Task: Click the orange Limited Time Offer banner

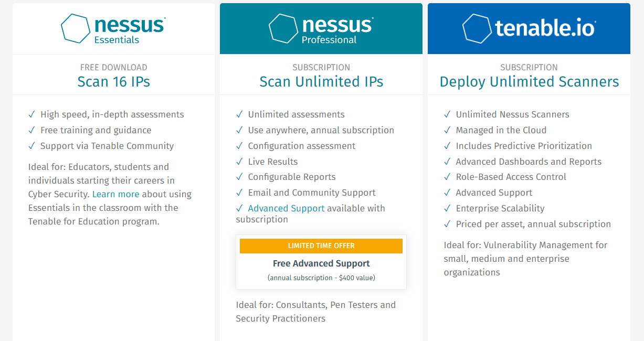Action: click(x=321, y=246)
